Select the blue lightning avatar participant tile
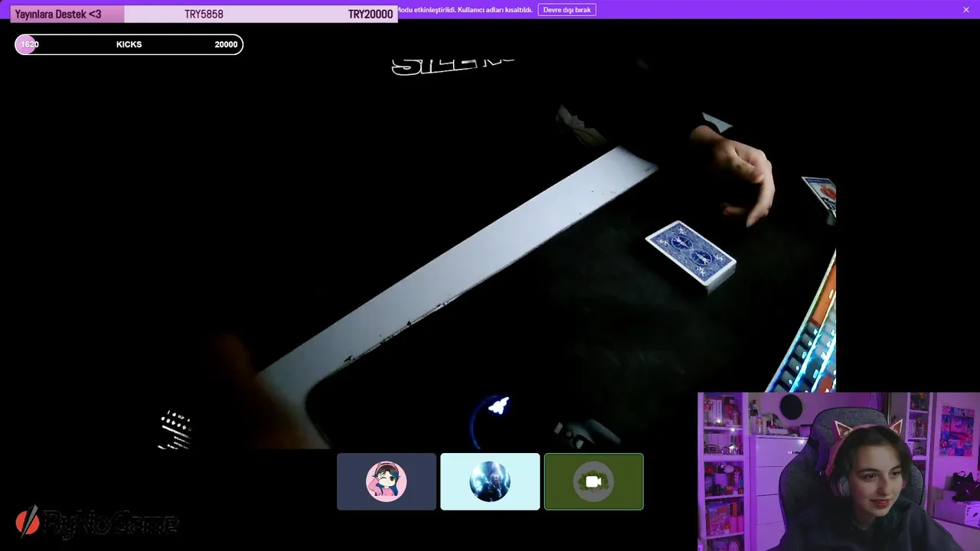This screenshot has width=980, height=551. pos(490,481)
